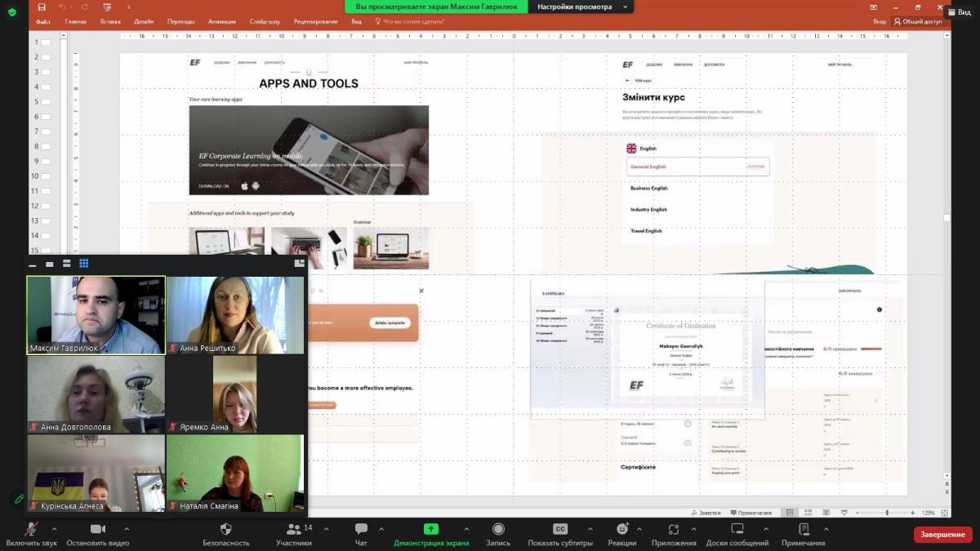Viewport: 980px width, 551px height.
Task: Open the Рецензирование ribbon tab
Action: point(316,21)
